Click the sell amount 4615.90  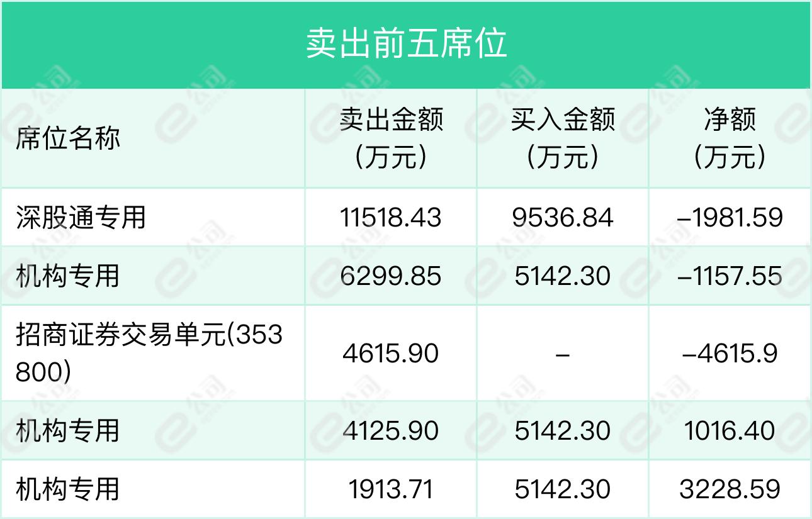[x=391, y=354]
